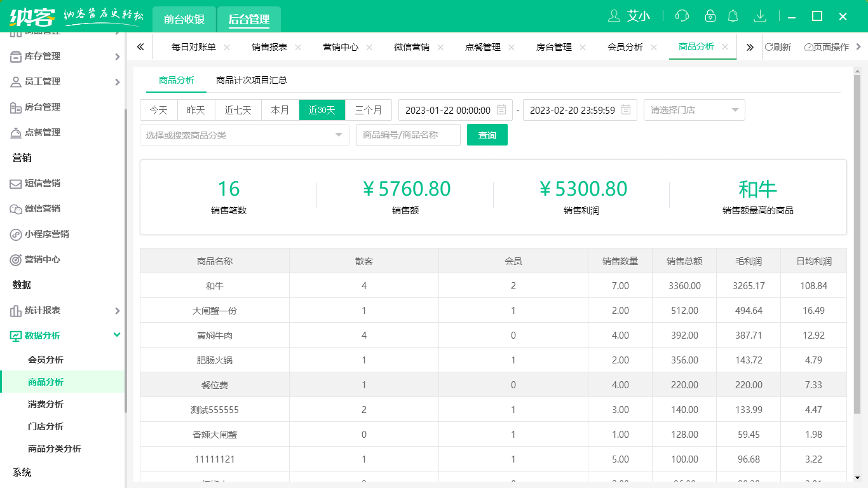Viewport: 868px width, 488px height.
Task: Click 大闸蟹一份 product name cell
Action: pos(215,311)
